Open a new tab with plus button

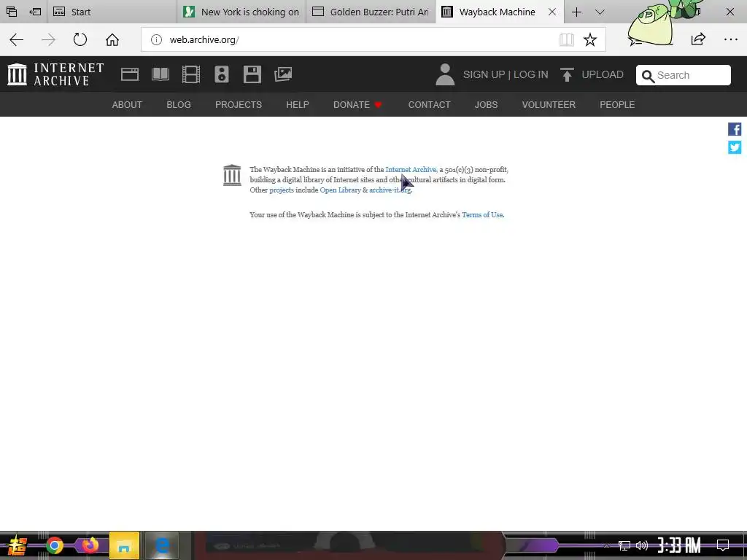[576, 12]
